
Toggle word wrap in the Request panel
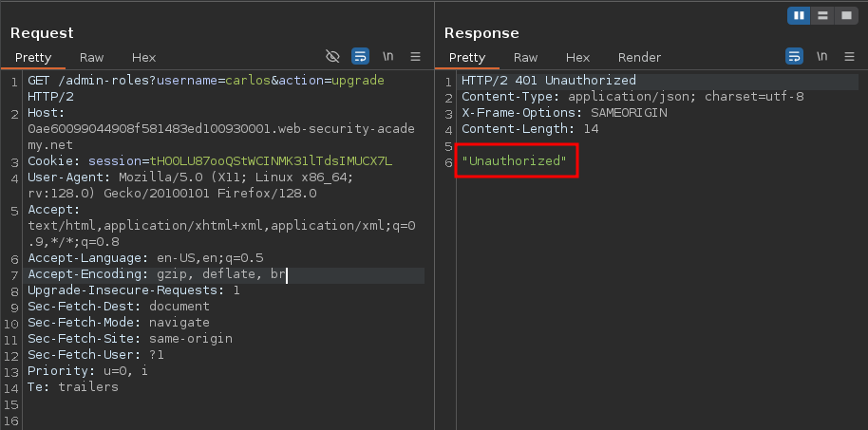[x=361, y=57]
